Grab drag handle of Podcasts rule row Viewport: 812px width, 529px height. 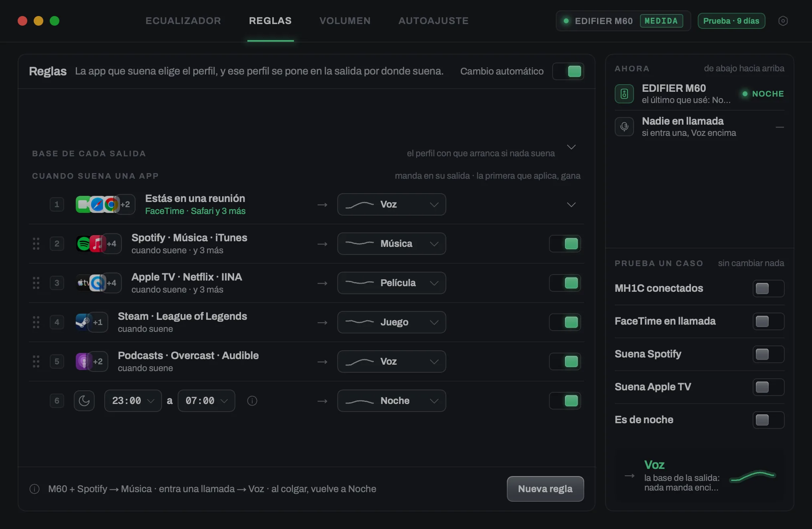click(36, 361)
